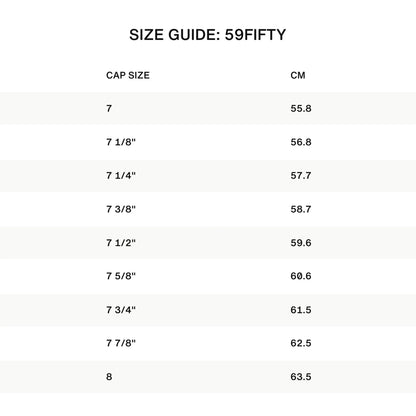The height and width of the screenshot is (416, 416).
Task: Select the CAP SIZE column header
Action: point(128,75)
